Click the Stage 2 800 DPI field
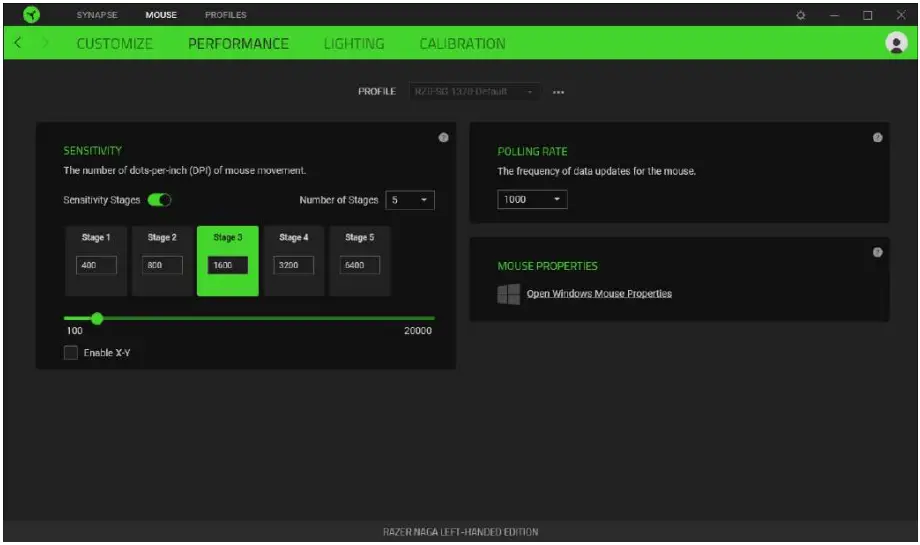Image resolution: width=920 pixels, height=545 pixels. 163,265
